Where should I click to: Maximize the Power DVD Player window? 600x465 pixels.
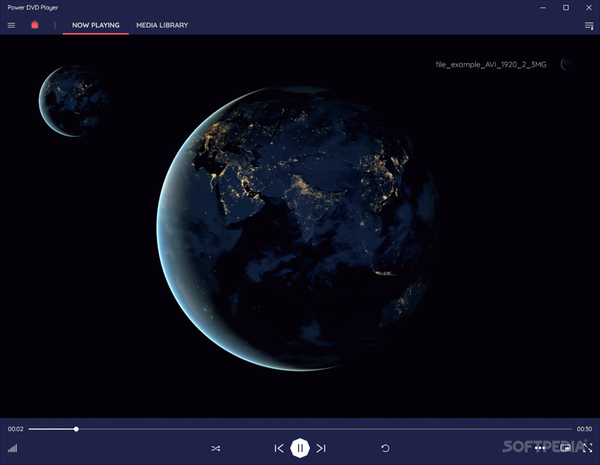click(566, 8)
